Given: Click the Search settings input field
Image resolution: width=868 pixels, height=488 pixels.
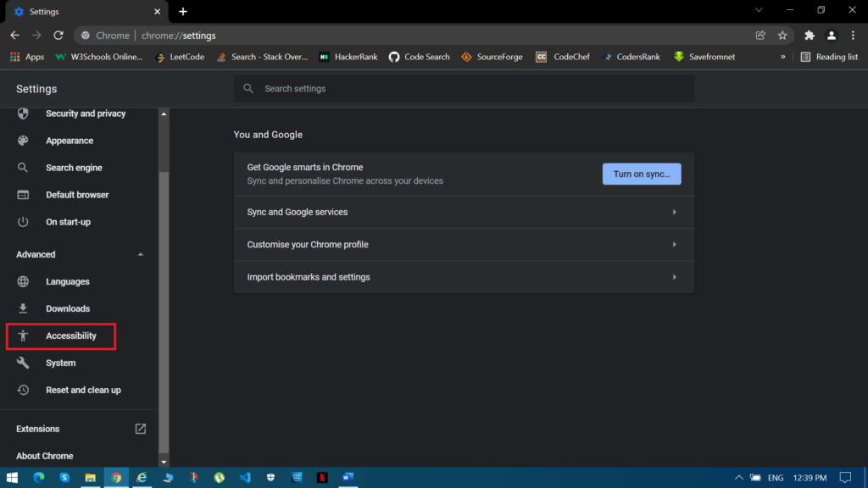Looking at the screenshot, I should click(x=464, y=89).
